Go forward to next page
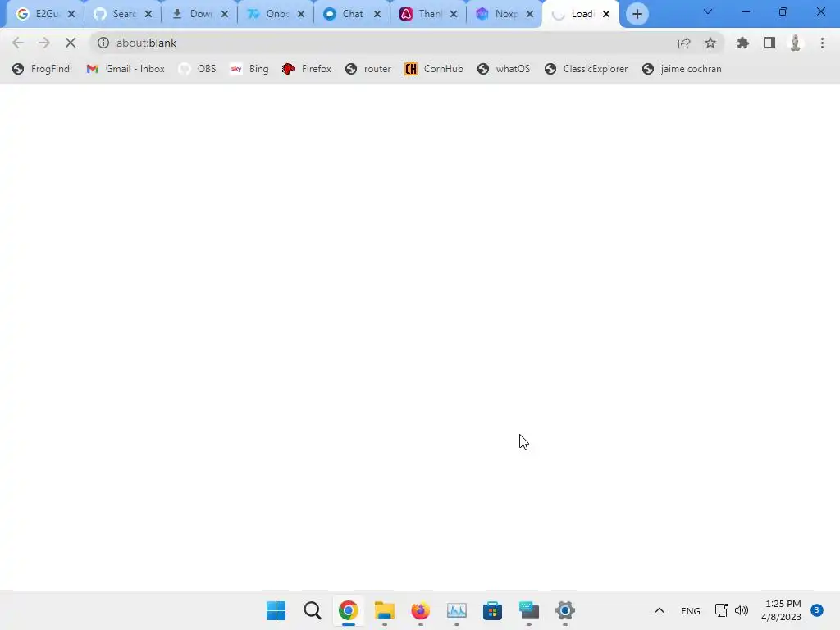840x630 pixels. [44, 43]
